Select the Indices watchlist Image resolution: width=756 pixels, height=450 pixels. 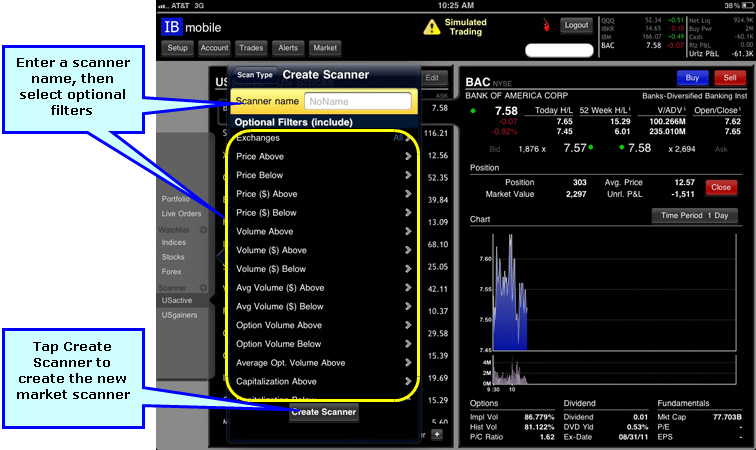(x=174, y=243)
